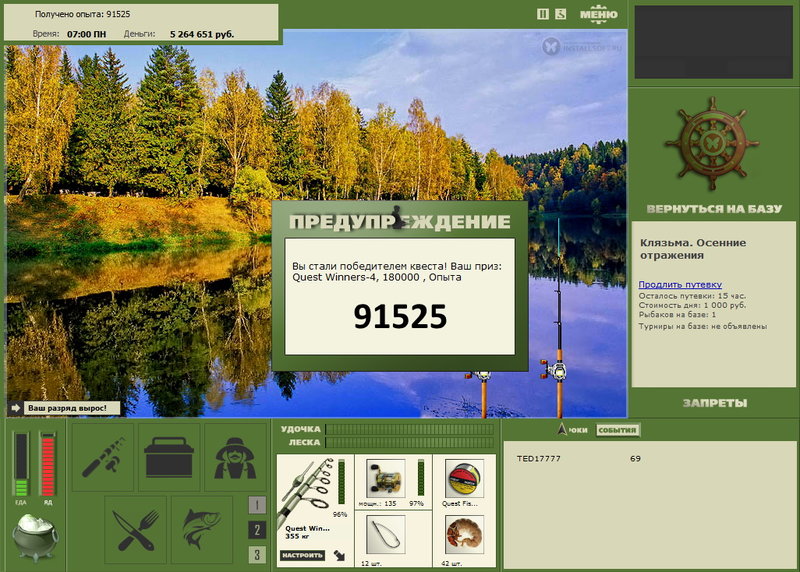Click the money value 5 264 651 руб.

[202, 34]
